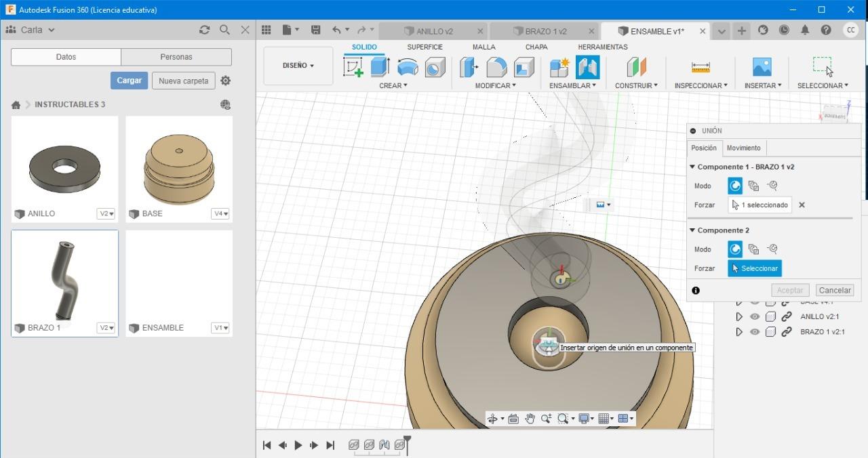Hide the ANILLO v2:1 component
The width and height of the screenshot is (868, 458).
tap(755, 316)
